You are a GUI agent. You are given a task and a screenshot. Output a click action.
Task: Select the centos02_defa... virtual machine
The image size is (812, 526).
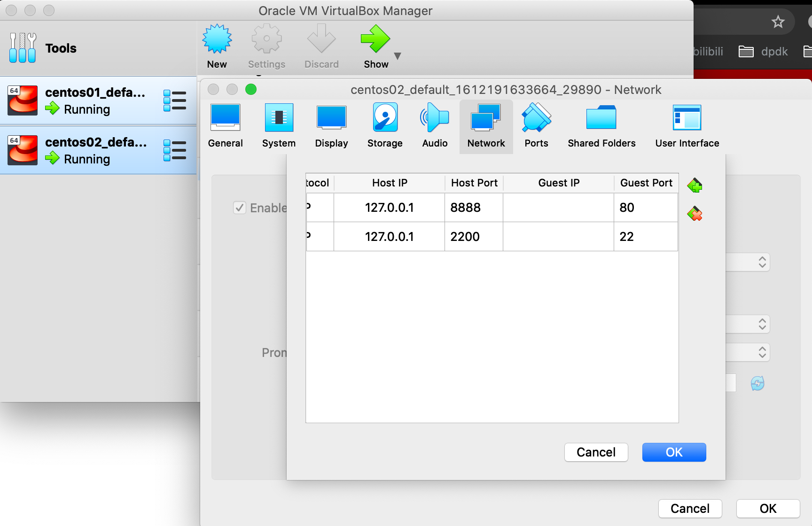pos(98,150)
